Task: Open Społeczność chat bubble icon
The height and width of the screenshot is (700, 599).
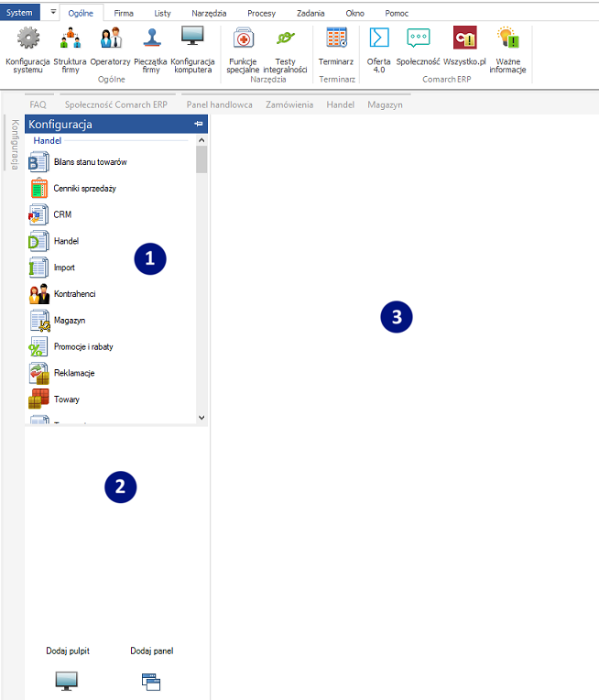Action: pyautogui.click(x=419, y=38)
